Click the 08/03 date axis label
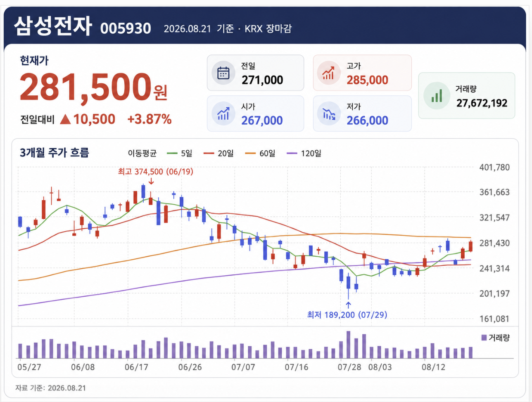This screenshot has width=532, height=402. [380, 367]
